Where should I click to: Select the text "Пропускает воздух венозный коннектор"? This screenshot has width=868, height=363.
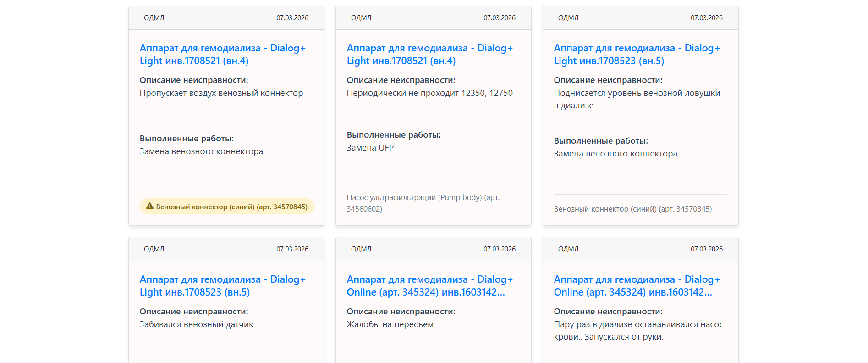[221, 93]
